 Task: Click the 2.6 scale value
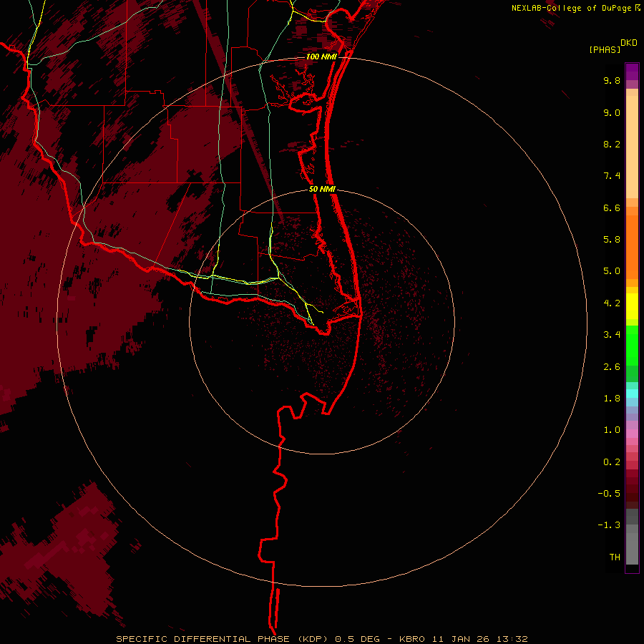click(612, 367)
